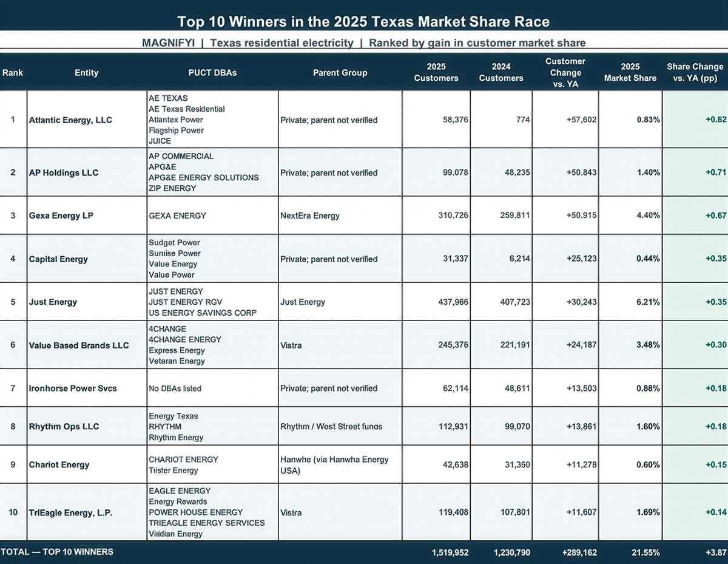Click the 'Customer Change vs. YA' header
This screenshot has height=564, width=728.
point(565,72)
